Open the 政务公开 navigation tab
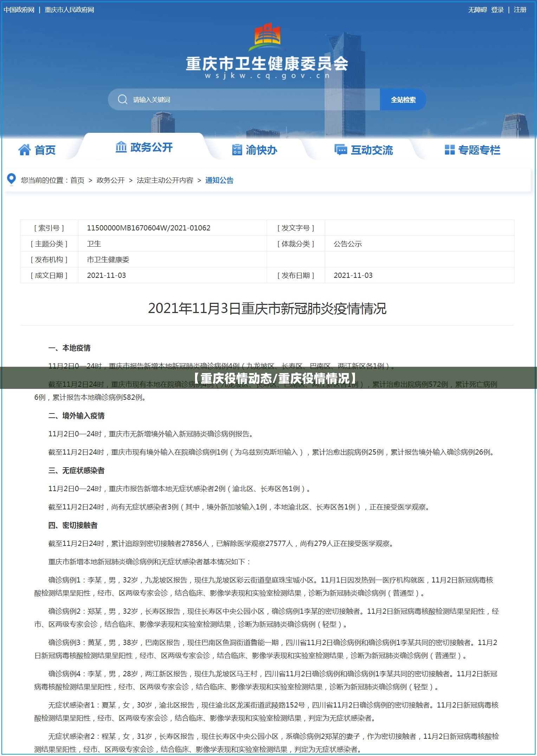 pyautogui.click(x=144, y=147)
